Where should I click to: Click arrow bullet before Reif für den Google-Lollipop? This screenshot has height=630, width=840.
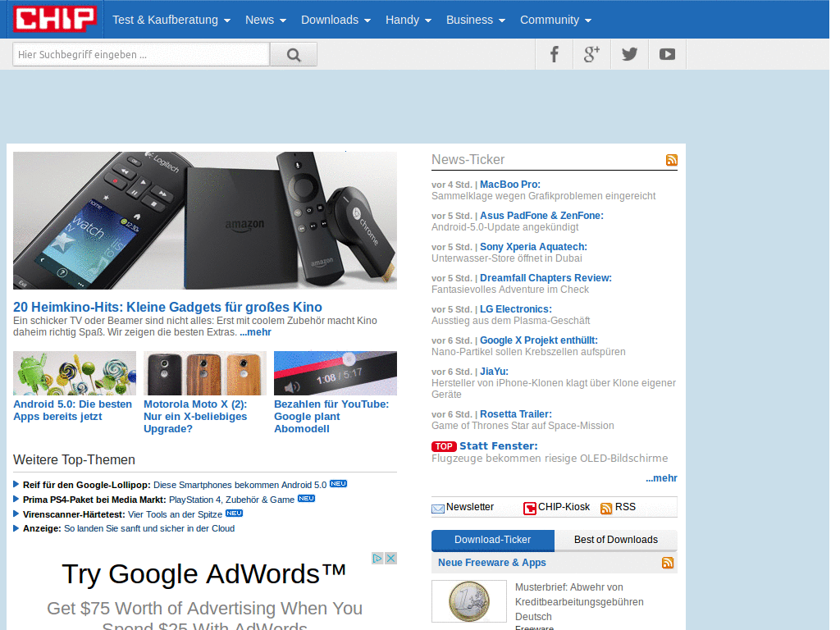[x=16, y=484]
